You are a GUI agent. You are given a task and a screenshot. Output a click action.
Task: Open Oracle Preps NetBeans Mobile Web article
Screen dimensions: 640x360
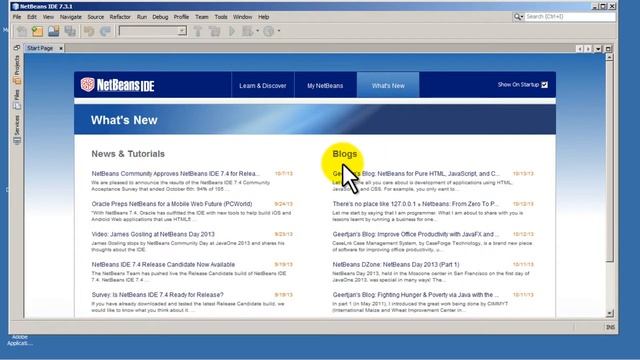pyautogui.click(x=172, y=204)
